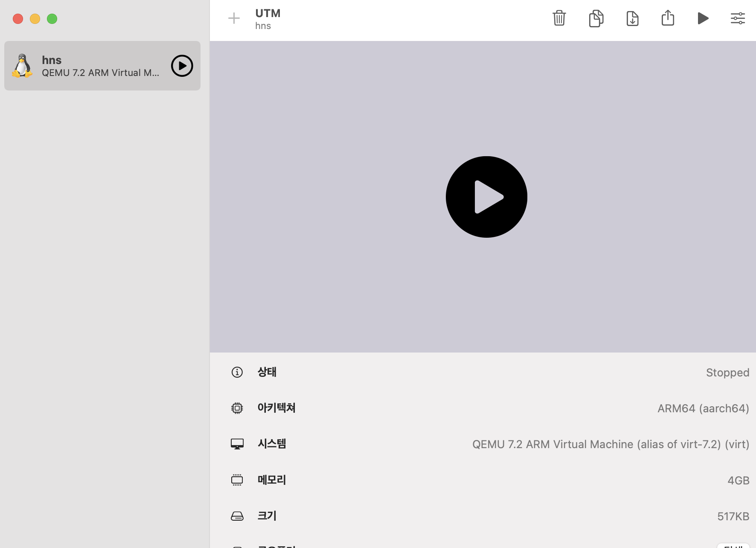This screenshot has width=756, height=548.
Task: Click the monitor icon beside 시스템
Action: click(x=237, y=444)
